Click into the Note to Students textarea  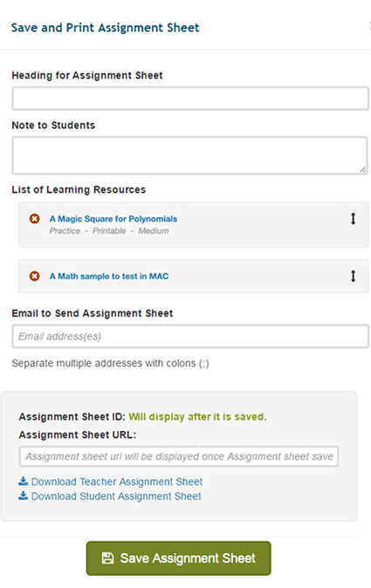tap(189, 155)
